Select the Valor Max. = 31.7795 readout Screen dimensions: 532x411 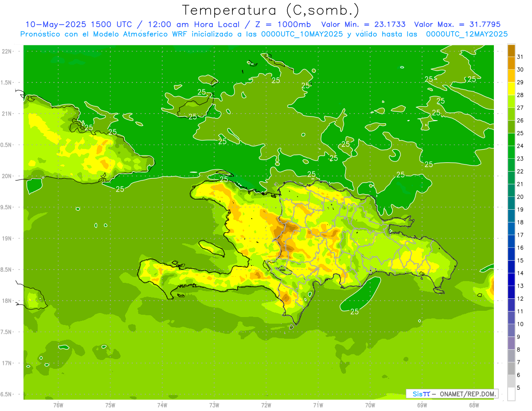click(457, 24)
